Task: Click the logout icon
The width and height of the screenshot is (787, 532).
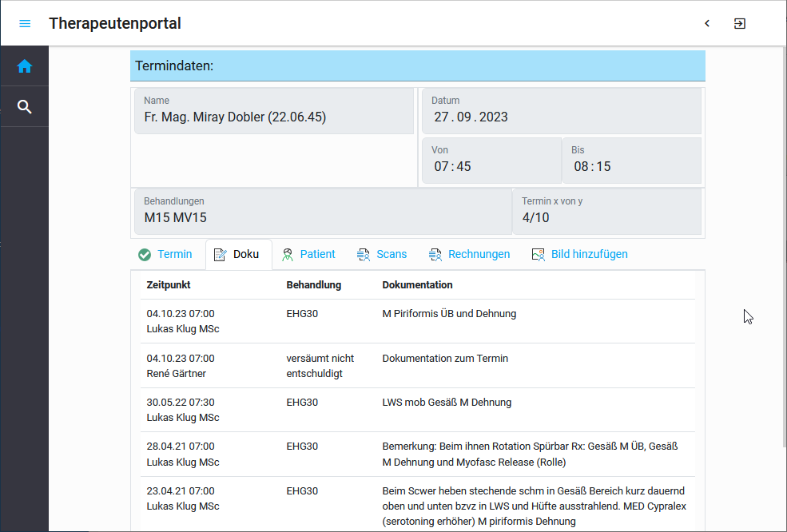Action: point(740,23)
